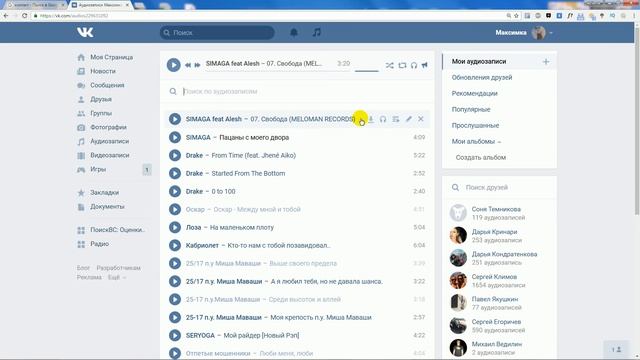Viewport: 640px width, 360px height.
Task: Focus the top VK search box
Action: (217, 32)
